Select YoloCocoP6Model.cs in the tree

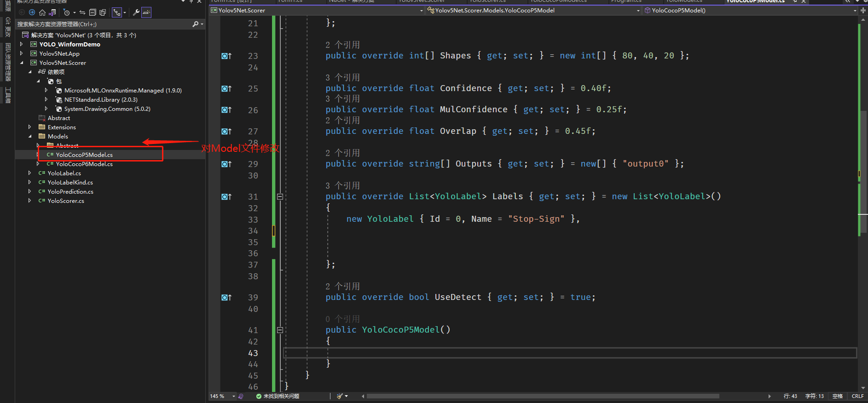point(84,164)
